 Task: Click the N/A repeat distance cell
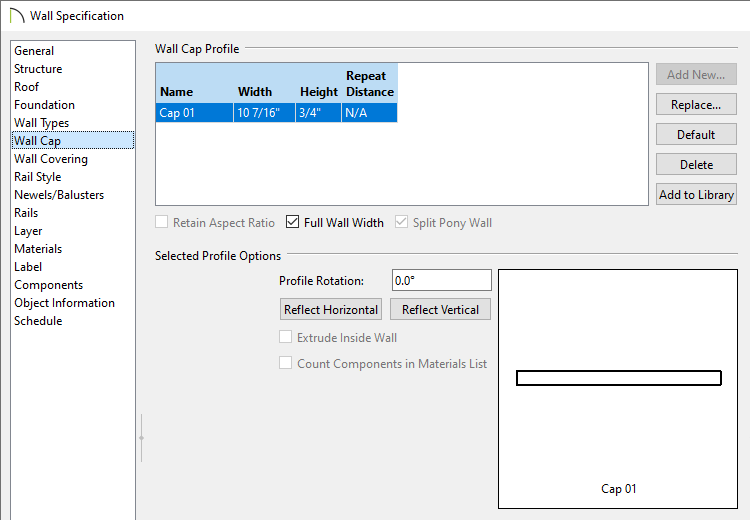[369, 113]
